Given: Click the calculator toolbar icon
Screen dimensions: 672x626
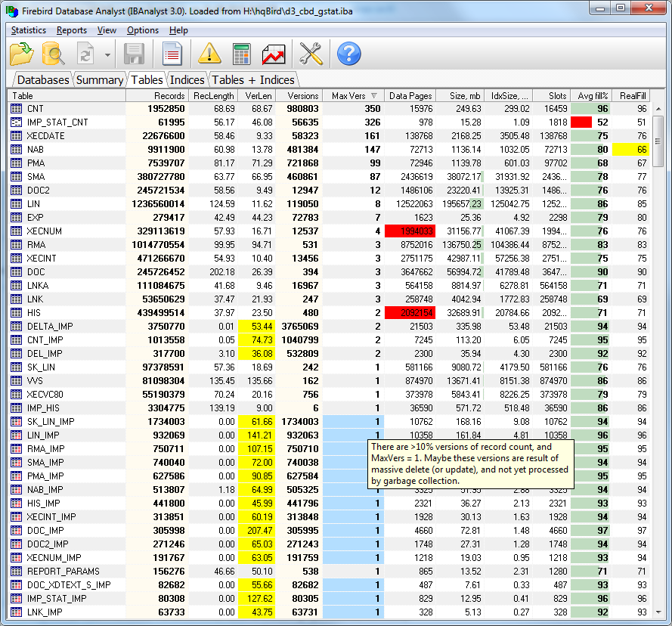Looking at the screenshot, I should click(x=241, y=54).
